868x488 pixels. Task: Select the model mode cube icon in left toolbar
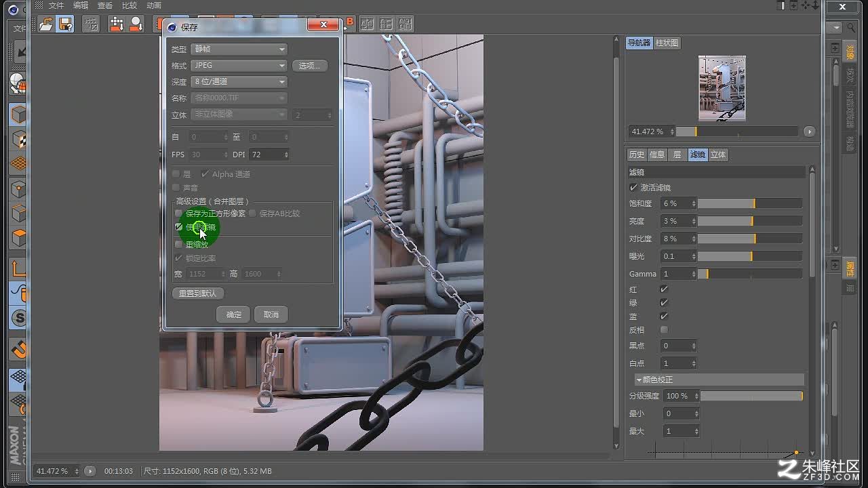point(19,114)
